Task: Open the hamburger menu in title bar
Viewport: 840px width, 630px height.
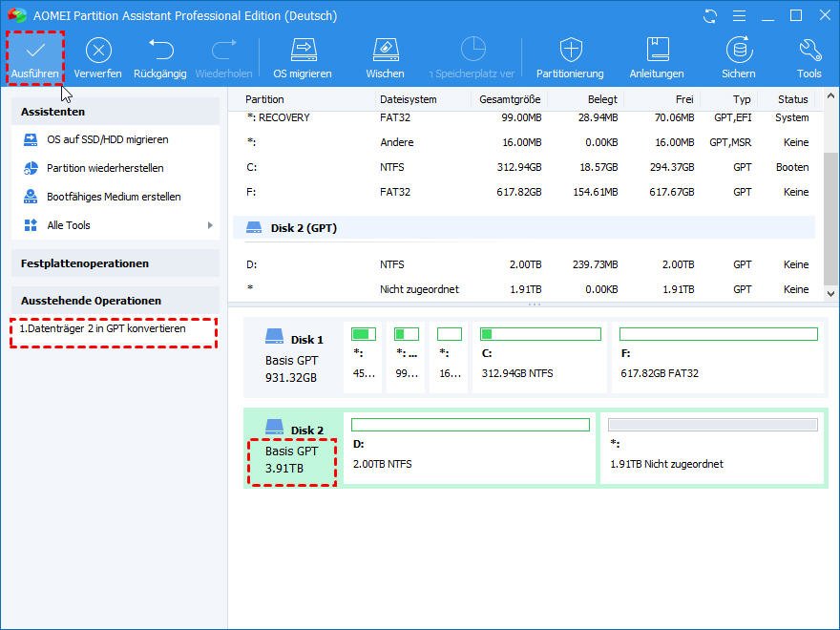Action: [x=739, y=16]
